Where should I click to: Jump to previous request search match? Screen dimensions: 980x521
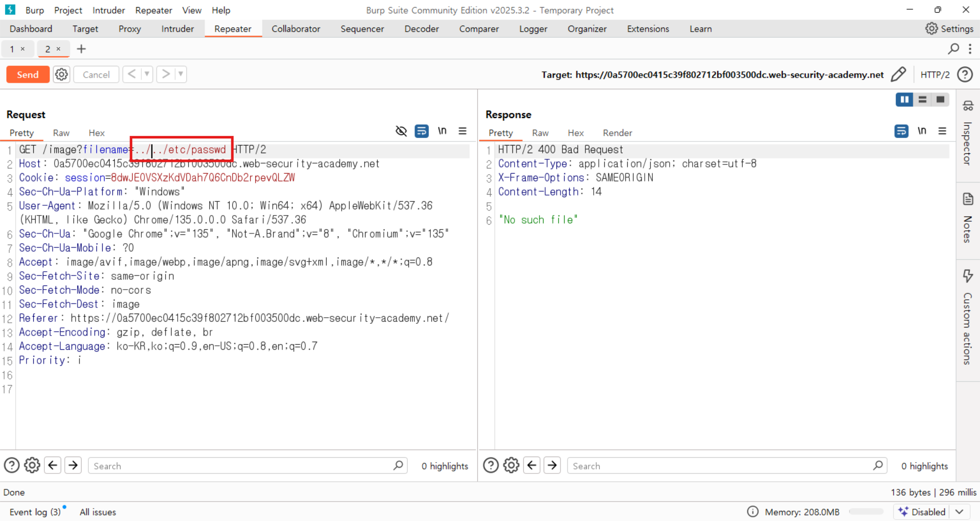click(53, 465)
